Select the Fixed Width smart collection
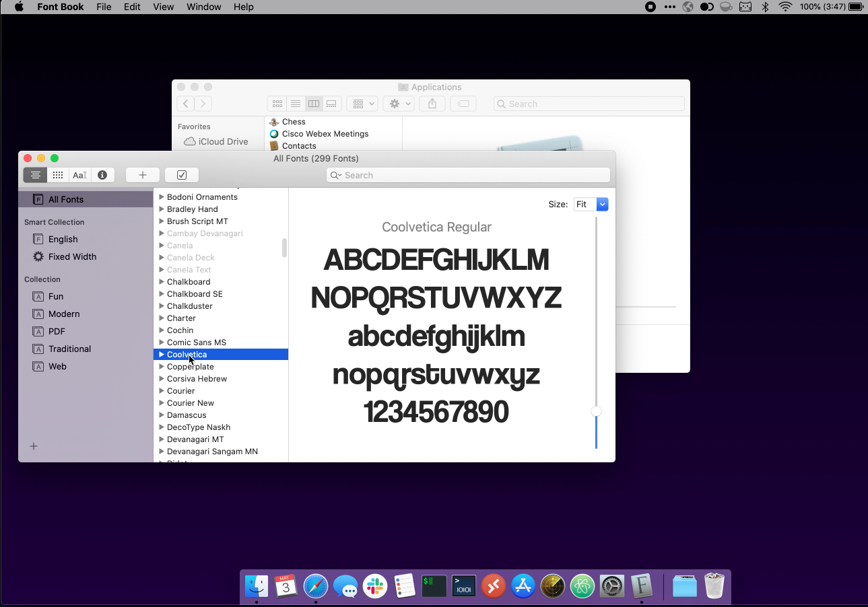Screen dimensions: 868x607 pos(86,256)
